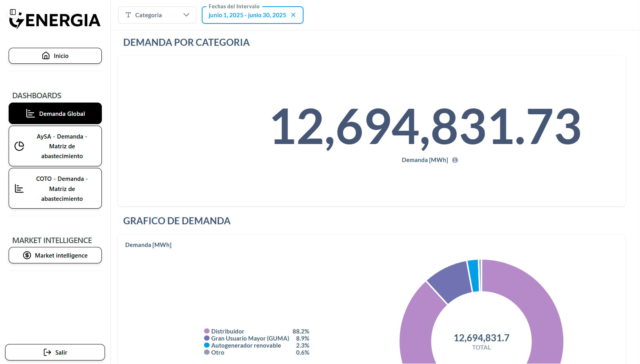Open AySA Demanda Matriz de abastecimiento

(62, 146)
